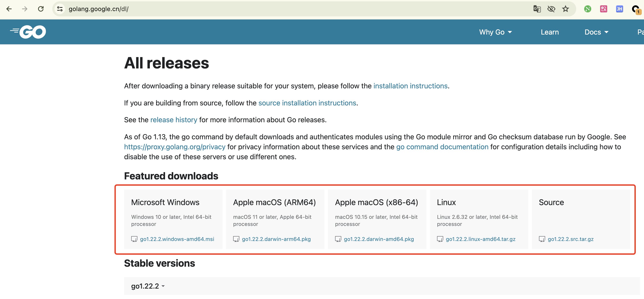Expand the Docs dropdown menu
The height and width of the screenshot is (299, 644).
tap(596, 32)
